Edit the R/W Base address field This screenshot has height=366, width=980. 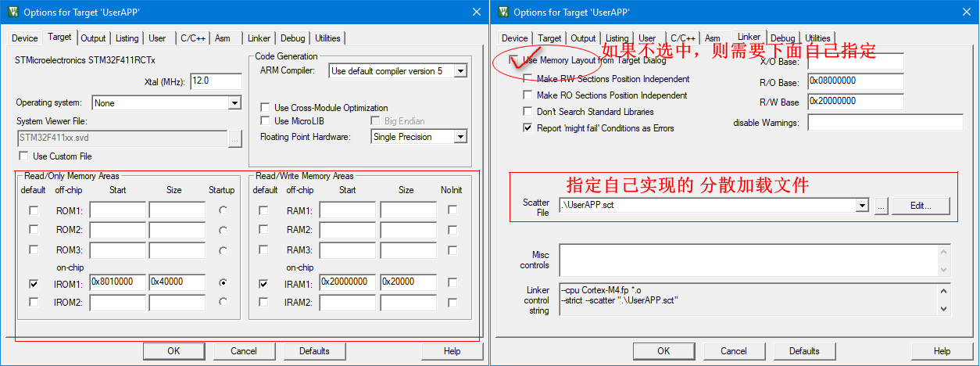[856, 102]
